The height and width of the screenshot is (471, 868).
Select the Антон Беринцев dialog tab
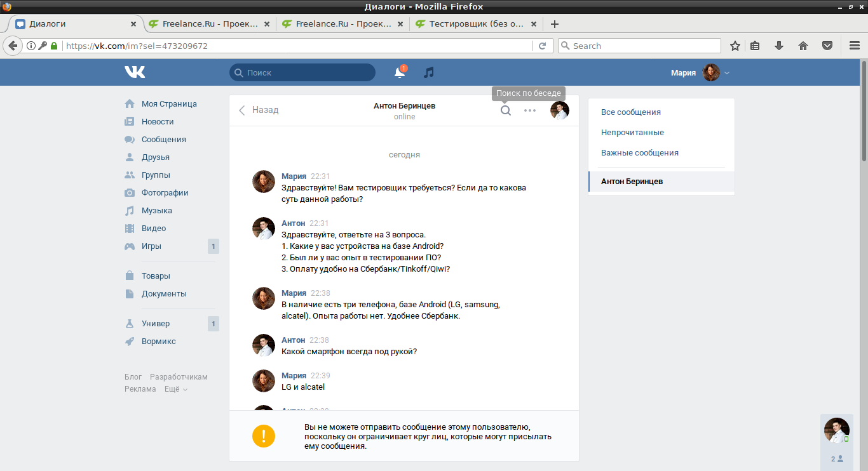point(661,181)
